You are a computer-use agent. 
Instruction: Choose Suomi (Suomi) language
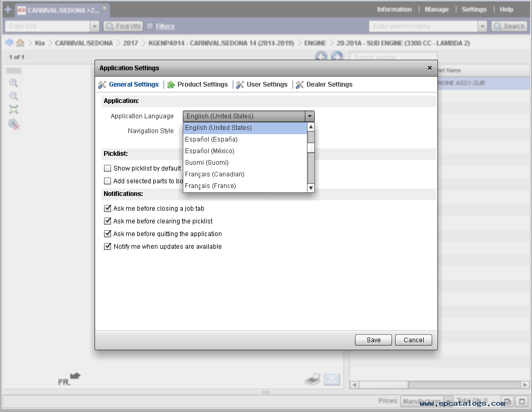245,163
